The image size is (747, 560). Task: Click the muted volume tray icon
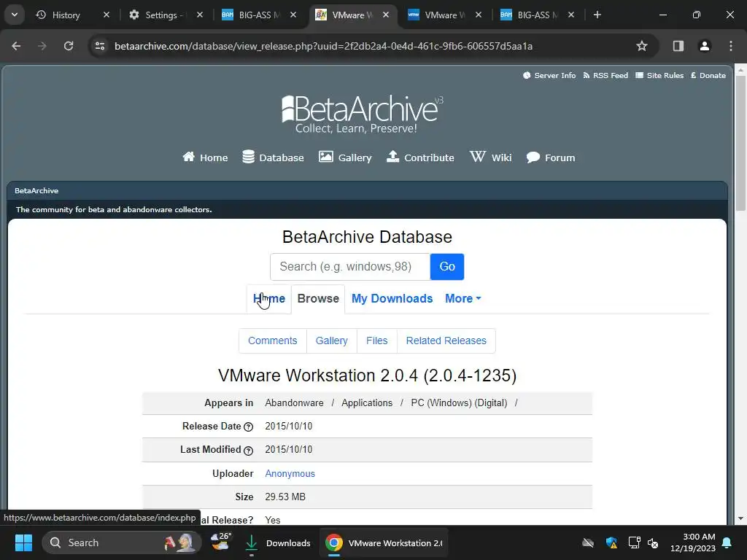pos(653,542)
